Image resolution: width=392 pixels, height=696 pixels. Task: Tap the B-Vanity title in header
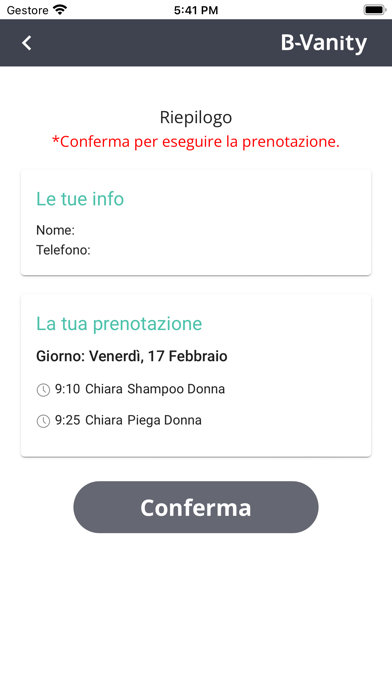click(x=324, y=43)
